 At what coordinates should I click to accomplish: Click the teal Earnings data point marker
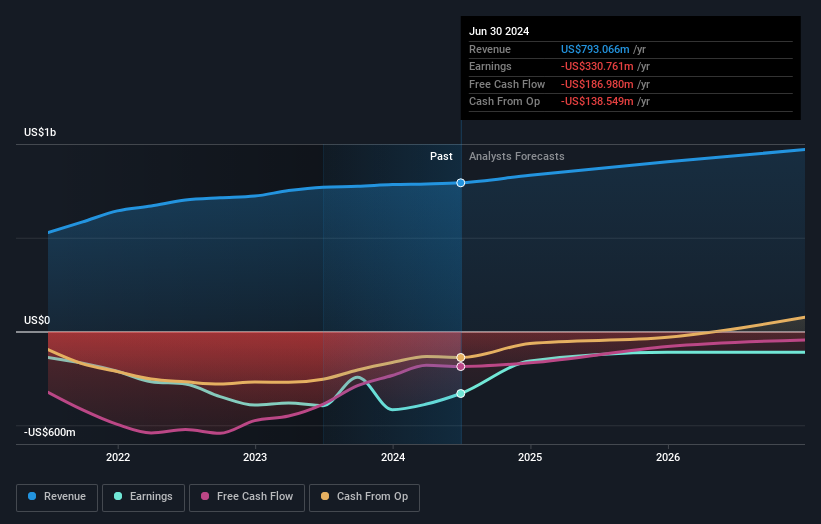pos(461,394)
